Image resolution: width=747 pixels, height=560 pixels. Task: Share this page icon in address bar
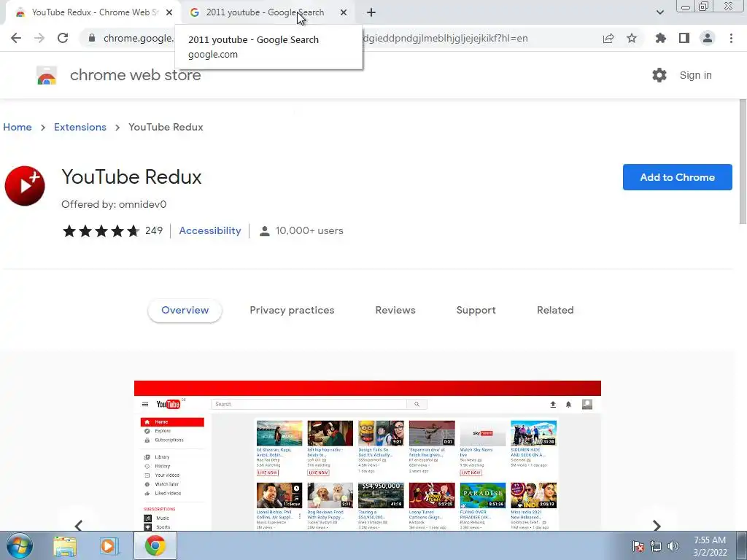pyautogui.click(x=608, y=38)
